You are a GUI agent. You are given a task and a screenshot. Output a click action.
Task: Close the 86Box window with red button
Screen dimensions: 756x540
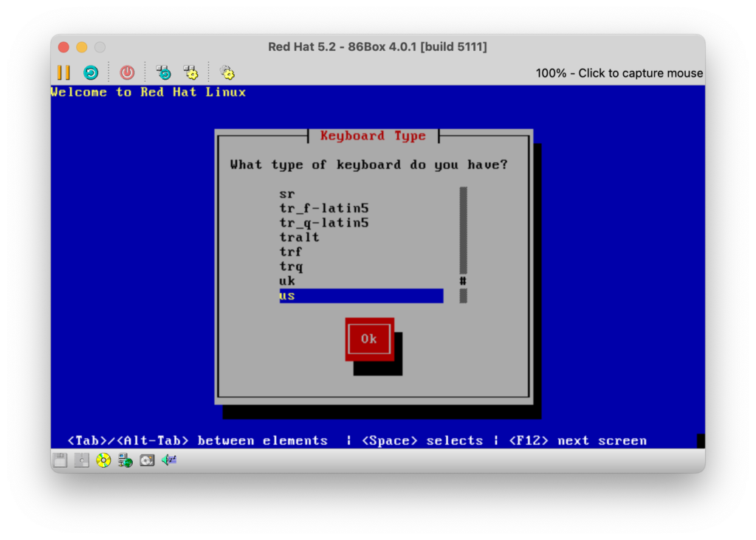pos(63,47)
